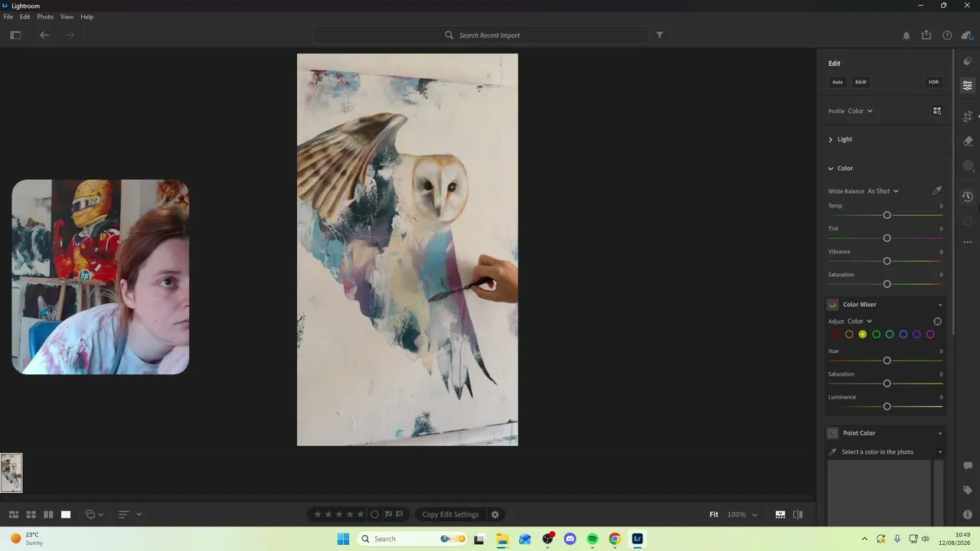Switch to detail single-photo view
The height and width of the screenshot is (551, 980).
pos(66,514)
